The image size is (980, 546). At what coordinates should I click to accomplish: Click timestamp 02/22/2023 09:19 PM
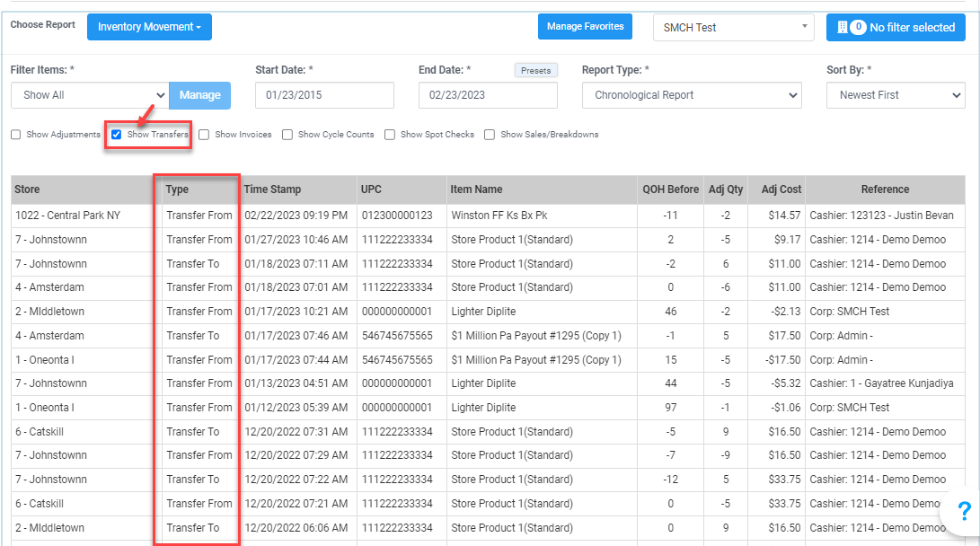tap(296, 216)
